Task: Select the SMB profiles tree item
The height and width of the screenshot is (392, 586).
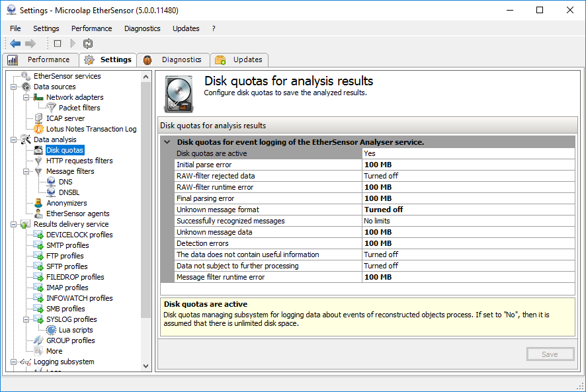Action: 65,309
